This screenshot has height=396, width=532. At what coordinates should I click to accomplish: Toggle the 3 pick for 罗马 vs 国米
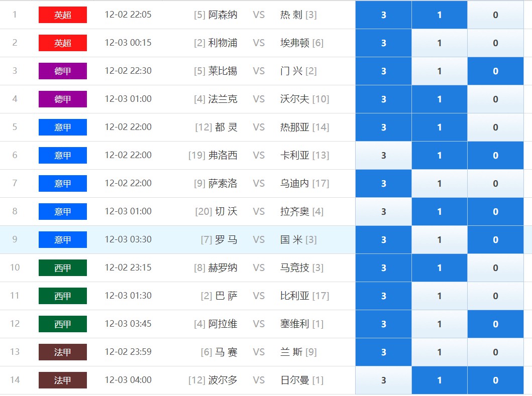pos(383,240)
